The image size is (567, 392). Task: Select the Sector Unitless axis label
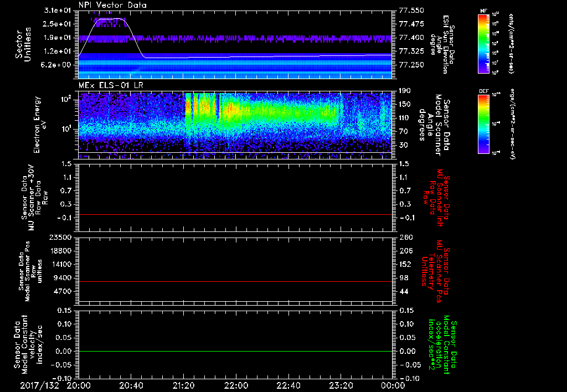pos(23,44)
